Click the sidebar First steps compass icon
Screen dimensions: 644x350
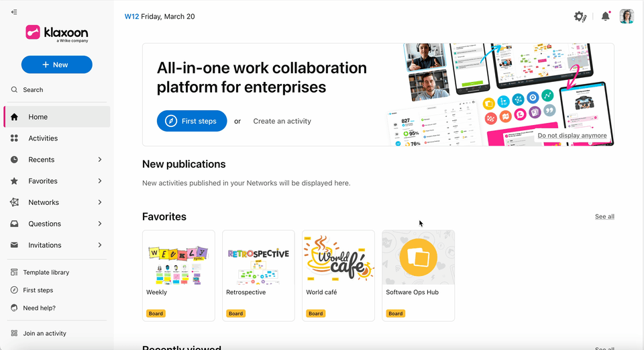[x=14, y=290]
